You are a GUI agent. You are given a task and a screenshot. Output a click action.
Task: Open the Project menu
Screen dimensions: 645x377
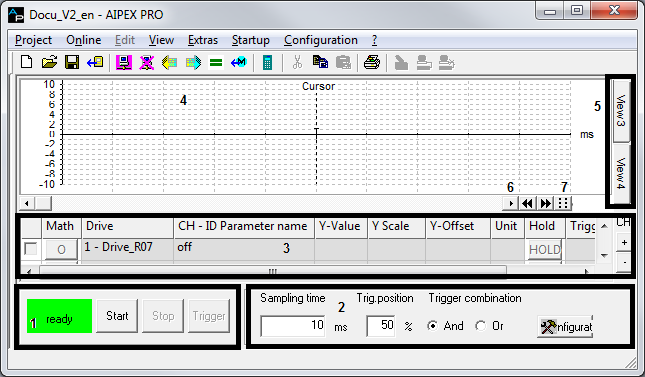33,40
